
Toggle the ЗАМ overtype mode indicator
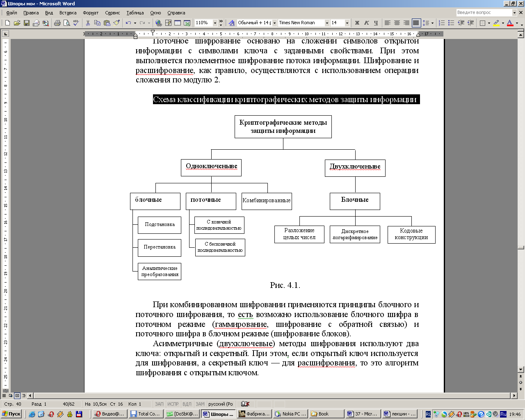tap(200, 404)
